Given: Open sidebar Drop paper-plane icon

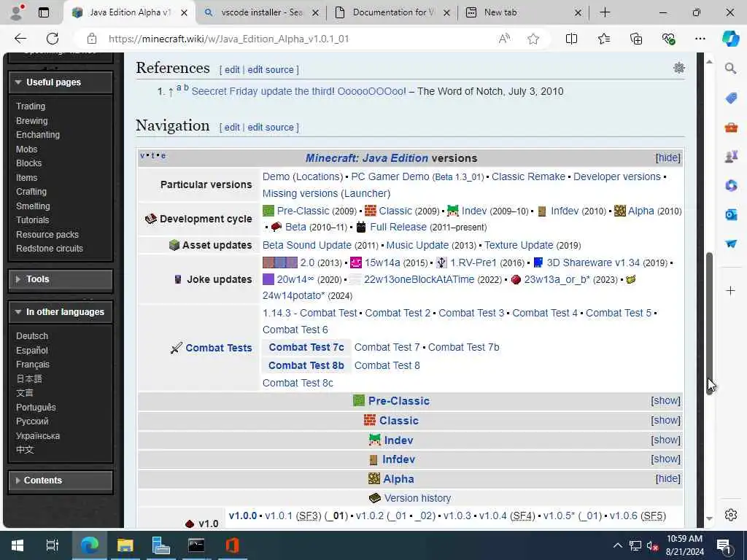Looking at the screenshot, I should 731,244.
